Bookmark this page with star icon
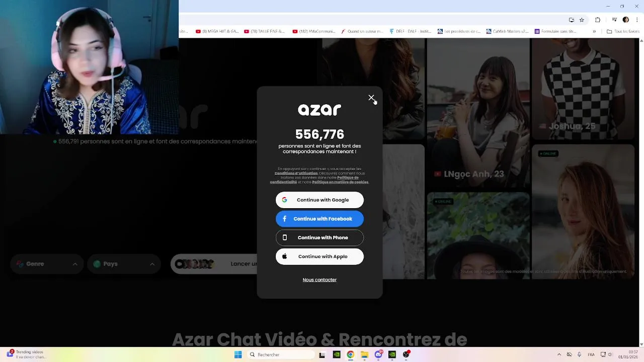 [582, 20]
